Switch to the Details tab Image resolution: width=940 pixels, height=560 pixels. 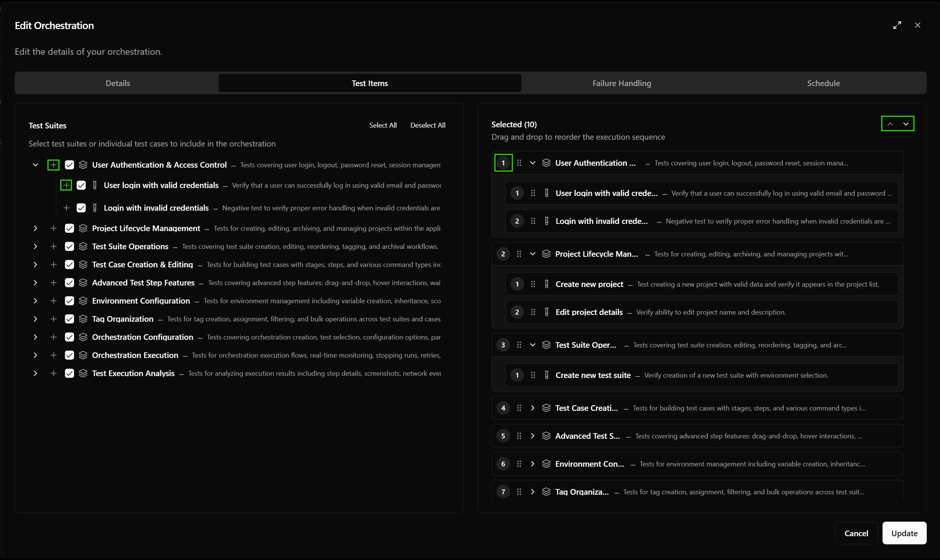tap(117, 83)
